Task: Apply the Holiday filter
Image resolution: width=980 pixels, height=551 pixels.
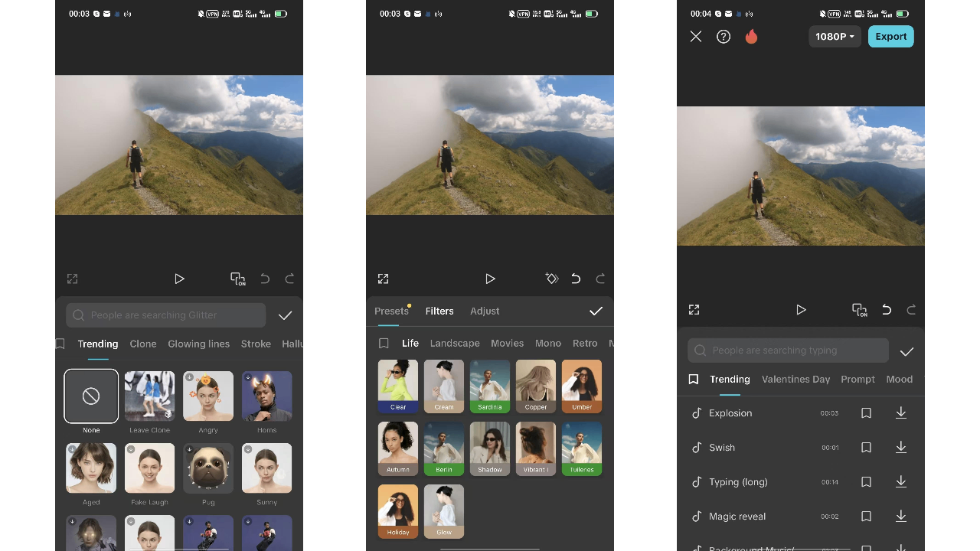Action: [x=398, y=512]
